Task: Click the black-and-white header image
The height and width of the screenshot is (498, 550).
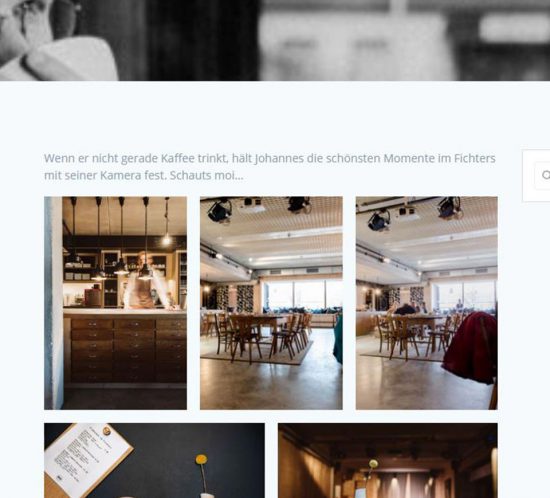Action: point(275,40)
